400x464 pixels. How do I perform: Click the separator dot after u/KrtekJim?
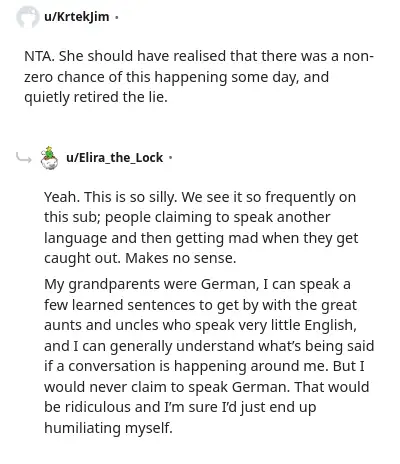(x=116, y=17)
